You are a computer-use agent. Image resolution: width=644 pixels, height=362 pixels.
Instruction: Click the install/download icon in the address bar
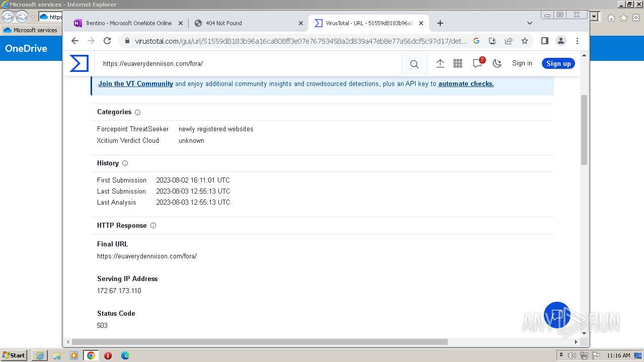(x=493, y=41)
